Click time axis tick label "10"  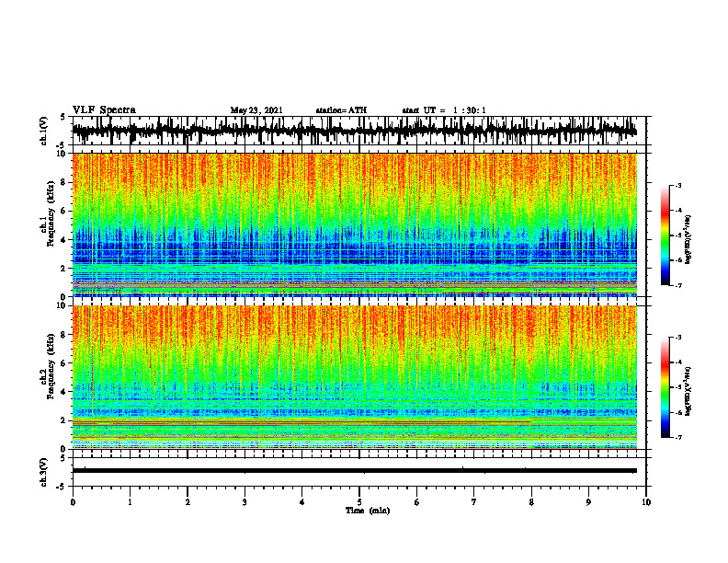click(646, 502)
